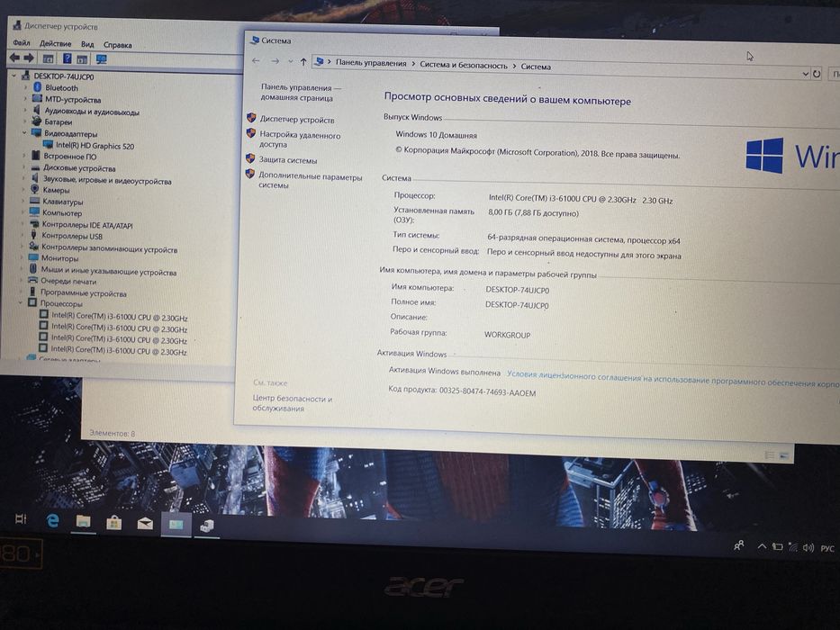Open File Explorer from taskbar
Viewport: 840px width, 630px height.
[83, 521]
